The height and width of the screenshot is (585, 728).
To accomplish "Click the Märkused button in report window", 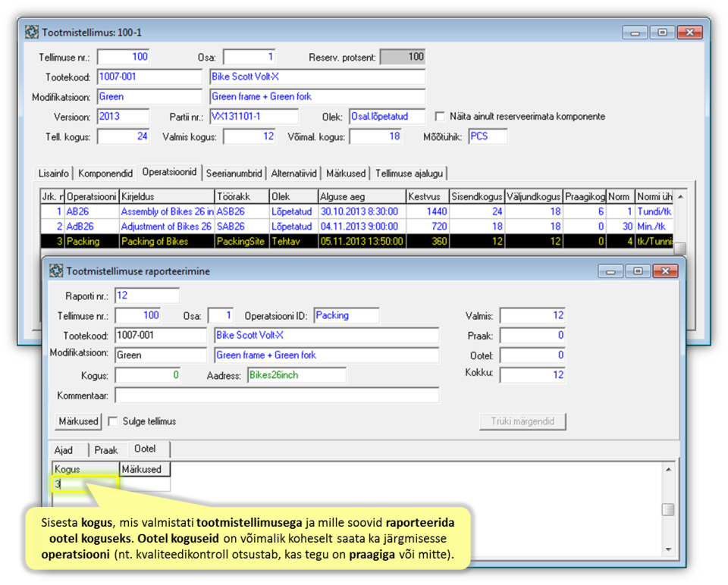I will click(78, 421).
